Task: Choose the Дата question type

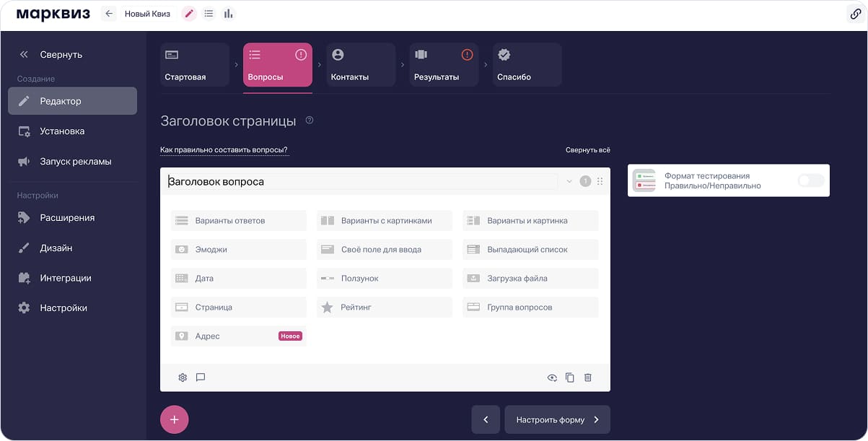Action: (239, 279)
